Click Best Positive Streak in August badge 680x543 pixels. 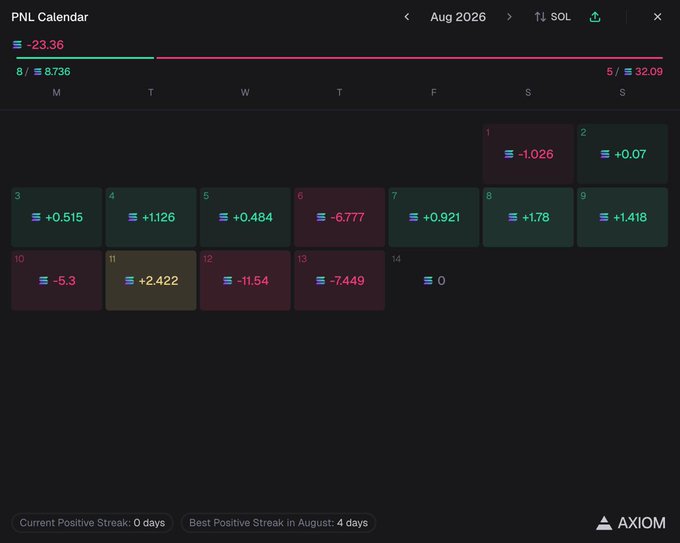(x=278, y=523)
